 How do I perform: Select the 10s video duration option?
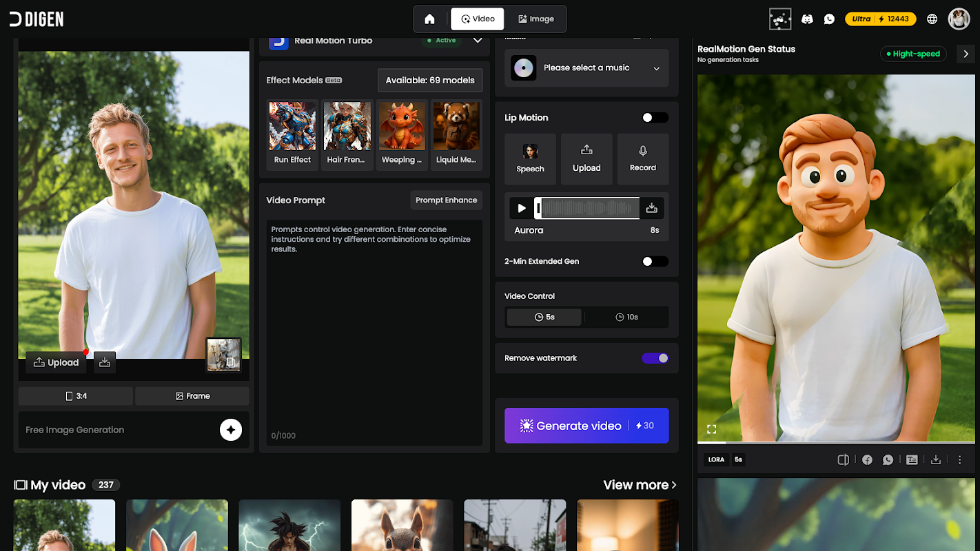[626, 317]
